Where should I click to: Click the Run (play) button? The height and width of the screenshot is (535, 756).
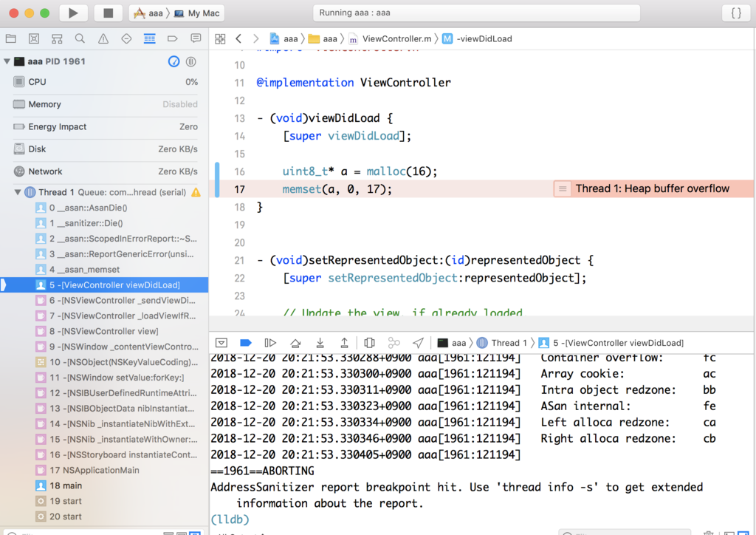click(73, 13)
